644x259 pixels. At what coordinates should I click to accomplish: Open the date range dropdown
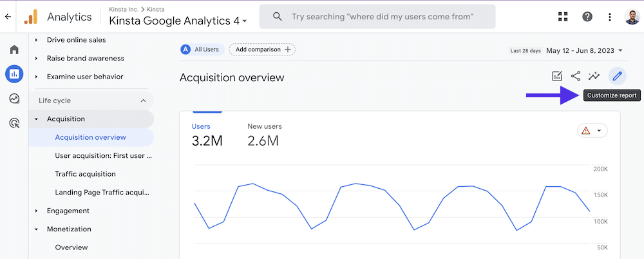(584, 50)
